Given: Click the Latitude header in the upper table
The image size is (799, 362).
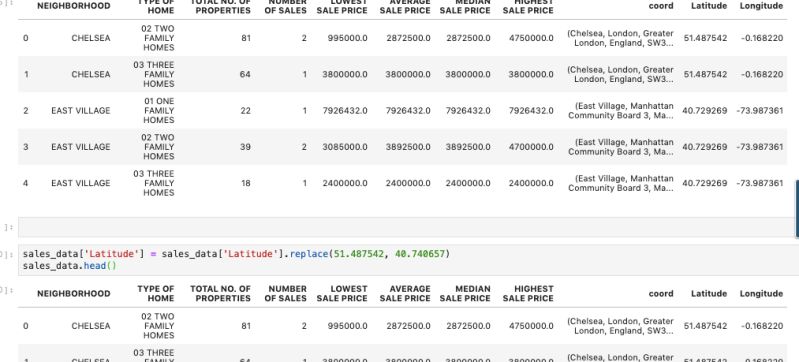Looking at the screenshot, I should click(x=709, y=6).
